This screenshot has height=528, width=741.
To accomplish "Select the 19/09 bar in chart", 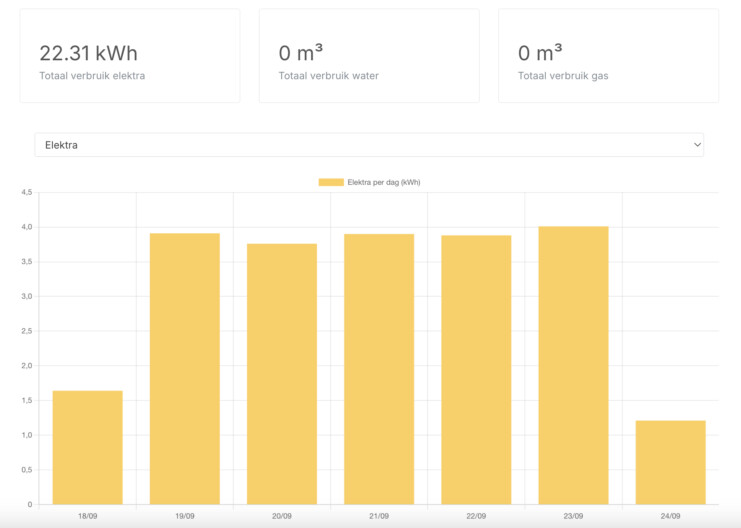I will pyautogui.click(x=185, y=368).
